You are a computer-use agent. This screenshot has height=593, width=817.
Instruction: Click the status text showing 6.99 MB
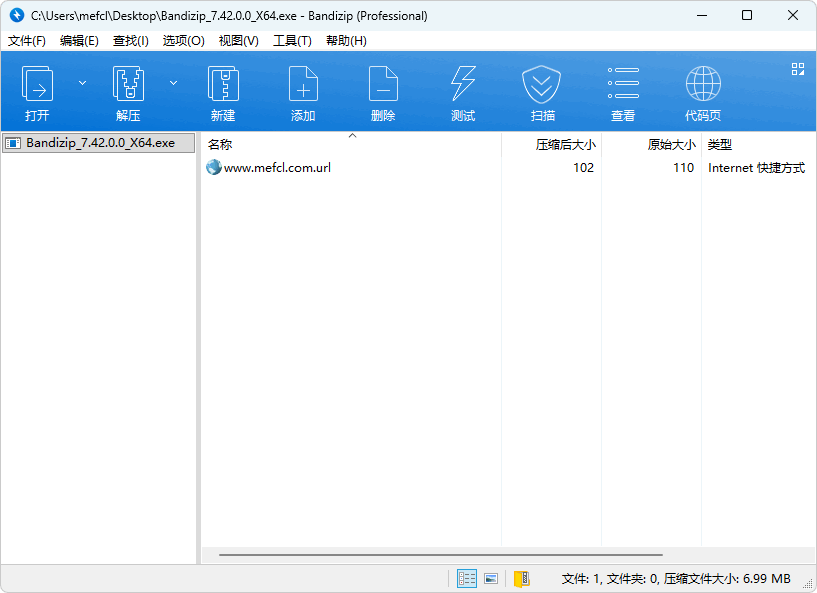[x=676, y=578]
